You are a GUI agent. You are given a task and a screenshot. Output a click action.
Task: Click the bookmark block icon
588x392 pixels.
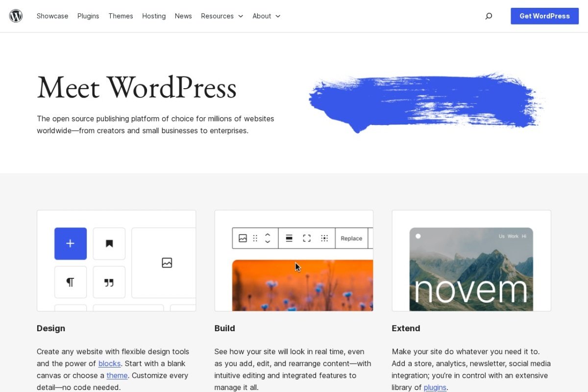(x=109, y=244)
